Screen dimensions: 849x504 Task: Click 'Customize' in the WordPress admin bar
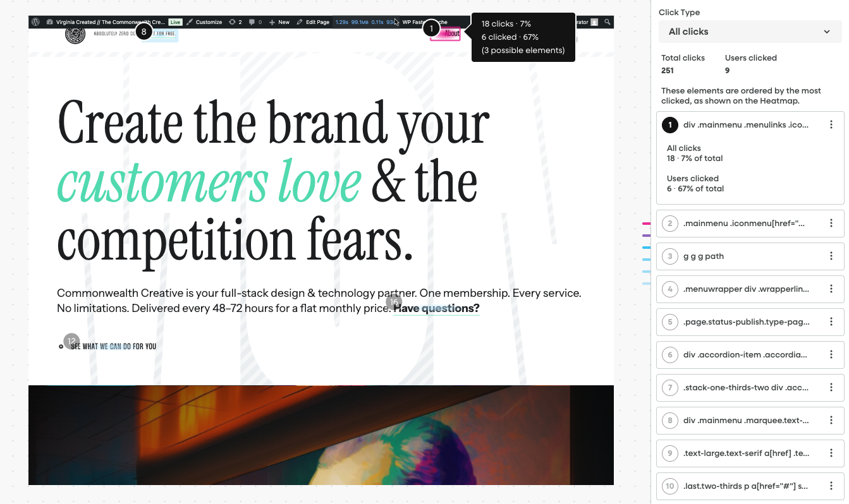[204, 22]
